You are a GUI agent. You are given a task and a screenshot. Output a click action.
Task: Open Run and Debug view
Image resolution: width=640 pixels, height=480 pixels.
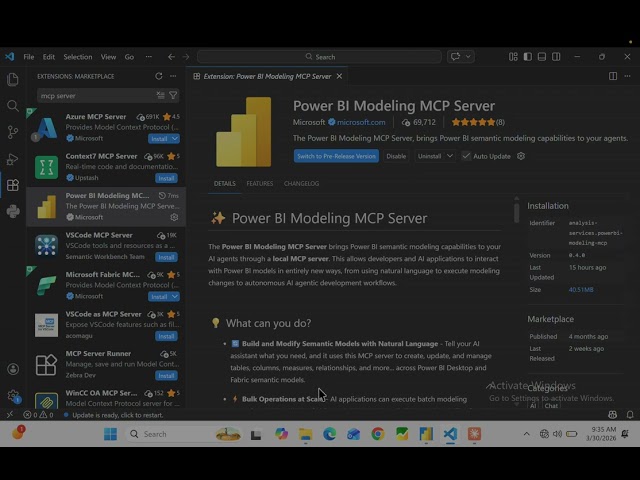tap(13, 159)
